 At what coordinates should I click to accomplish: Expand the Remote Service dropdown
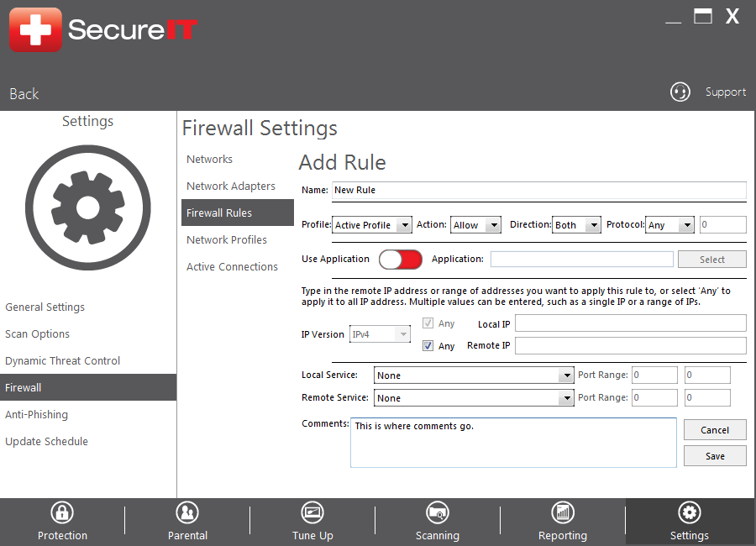[x=474, y=398]
